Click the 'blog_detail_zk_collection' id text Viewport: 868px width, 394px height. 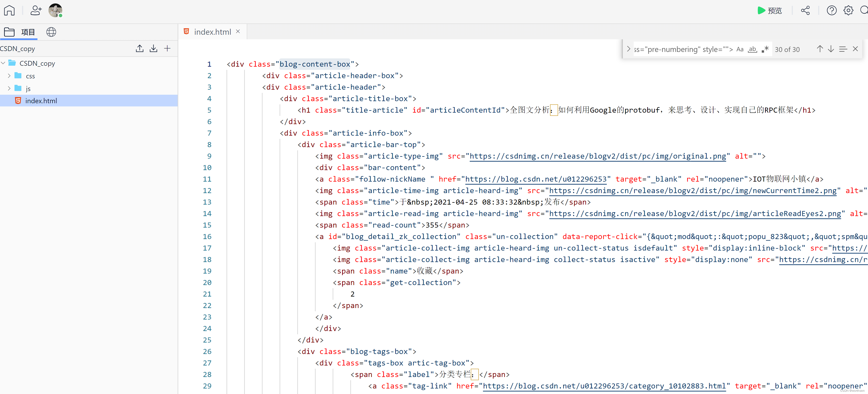401,237
